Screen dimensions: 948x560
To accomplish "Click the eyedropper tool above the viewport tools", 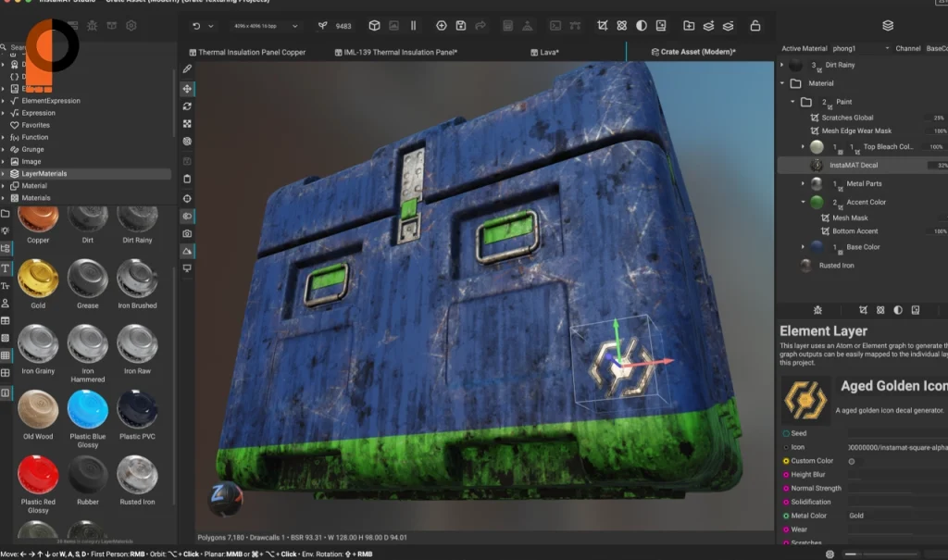I will click(x=187, y=69).
